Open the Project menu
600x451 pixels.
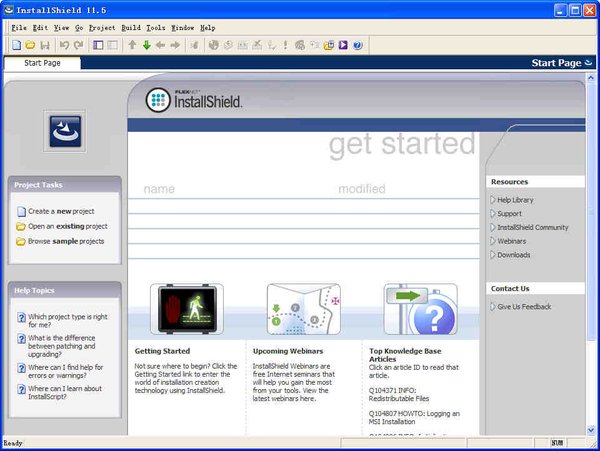102,28
